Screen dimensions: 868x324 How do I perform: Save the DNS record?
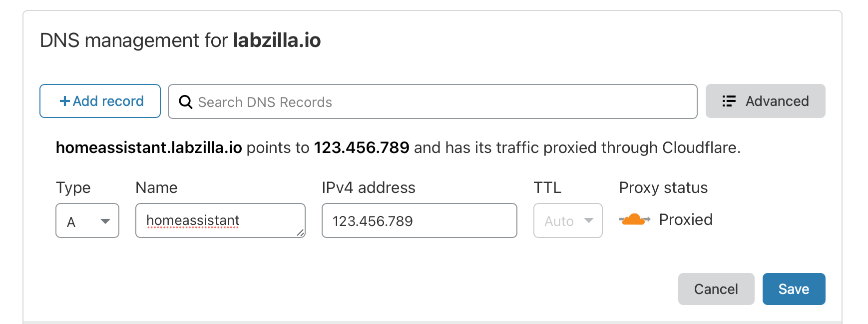(x=794, y=289)
